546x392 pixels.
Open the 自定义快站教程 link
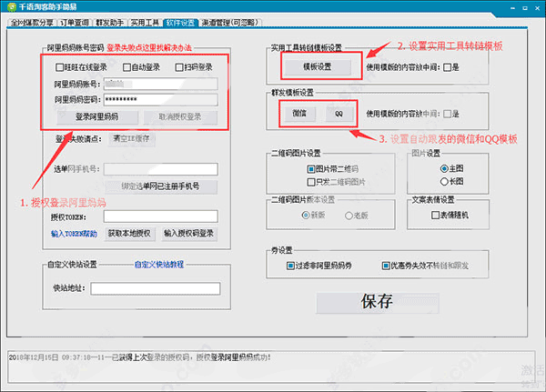coord(159,265)
